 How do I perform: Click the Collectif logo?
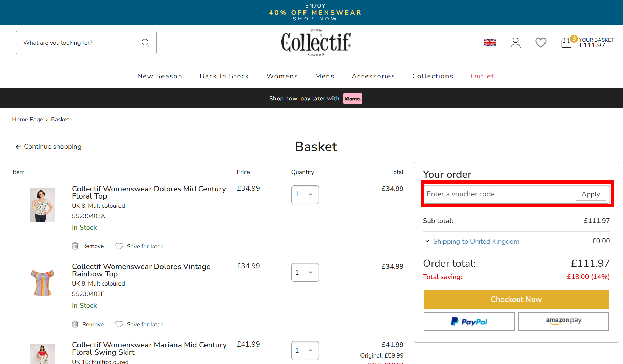315,43
